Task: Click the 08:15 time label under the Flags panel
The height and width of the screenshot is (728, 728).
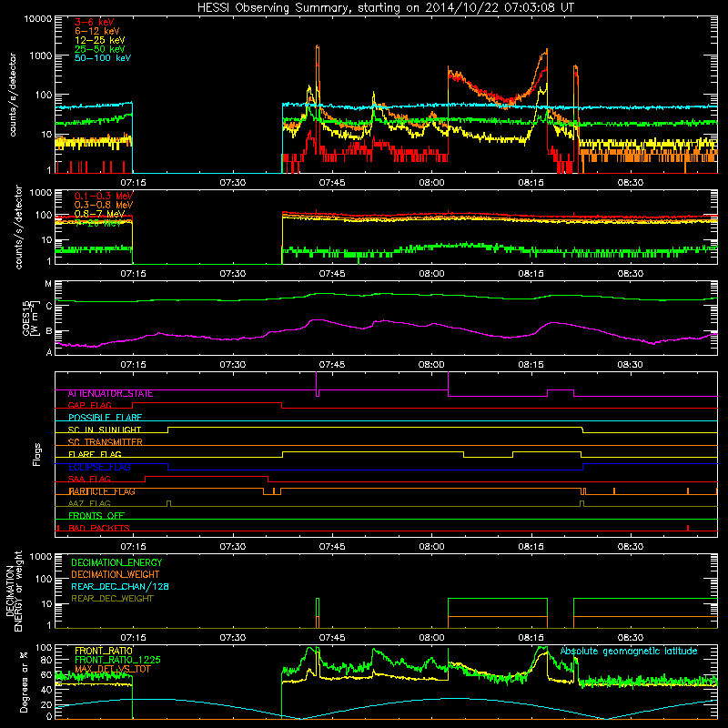Action: pos(531,547)
